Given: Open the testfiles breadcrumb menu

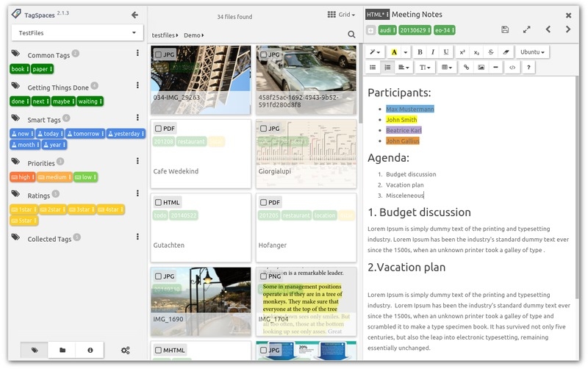Looking at the screenshot, I should (165, 35).
